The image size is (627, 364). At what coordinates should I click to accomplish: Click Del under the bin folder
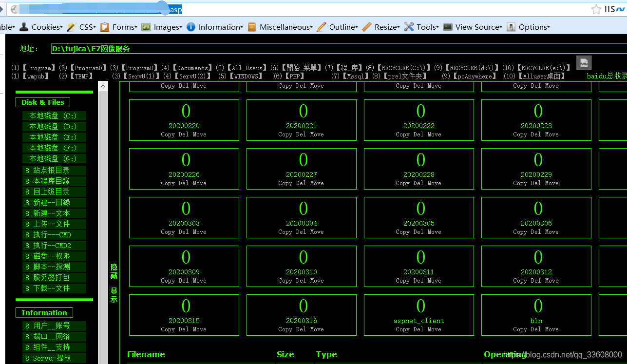[536, 329]
